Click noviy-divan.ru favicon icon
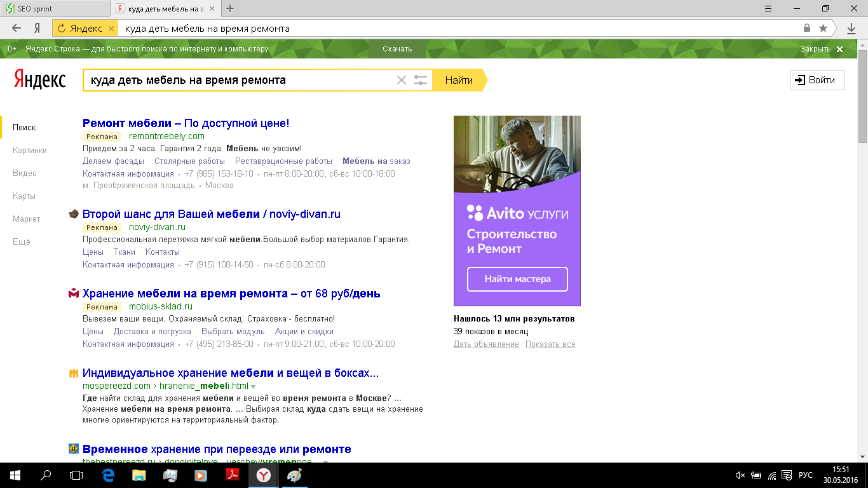 (73, 214)
